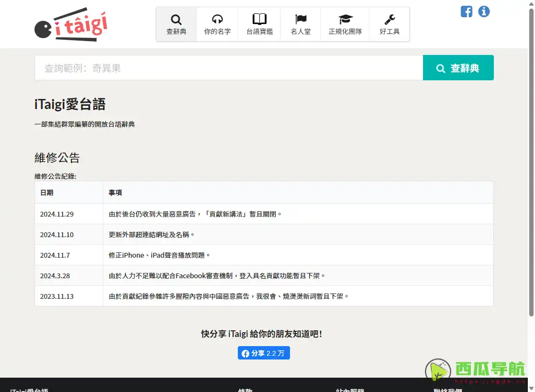Click the 分享 2.2万 Facebook share button
The height and width of the screenshot is (392, 535).
click(264, 353)
